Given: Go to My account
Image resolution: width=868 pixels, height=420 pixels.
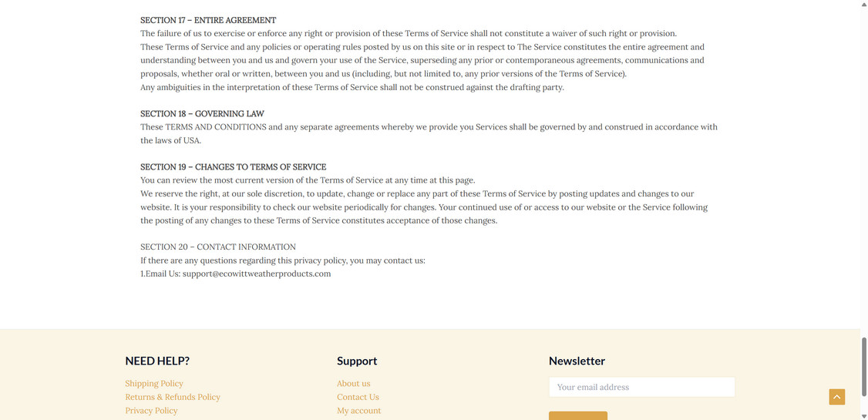Looking at the screenshot, I should tap(358, 411).
